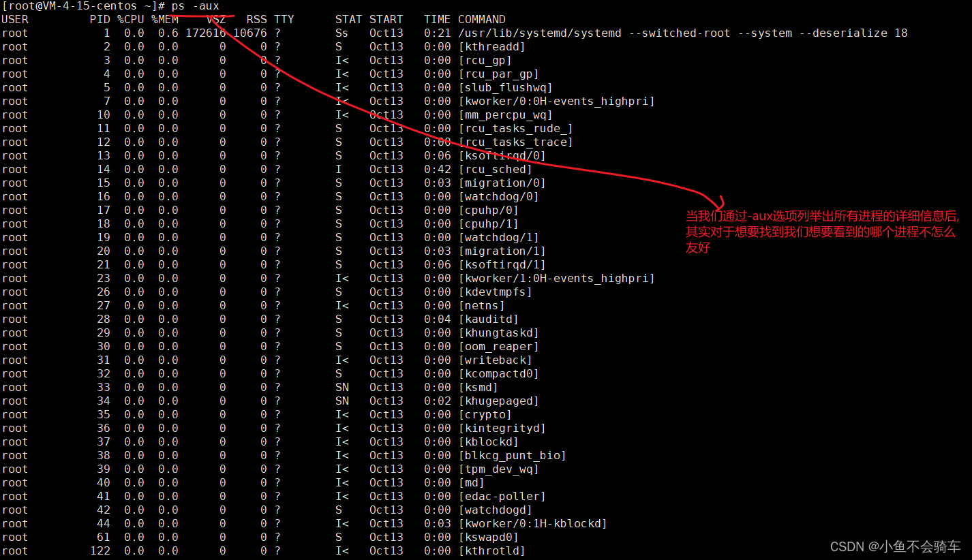Click the [netns] process name
This screenshot has width=972, height=560.
(482, 306)
